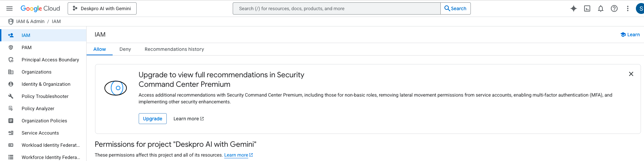Viewport: 644px width, 161px height.
Task: Go to Service Accounts in sidebar
Action: click(40, 133)
